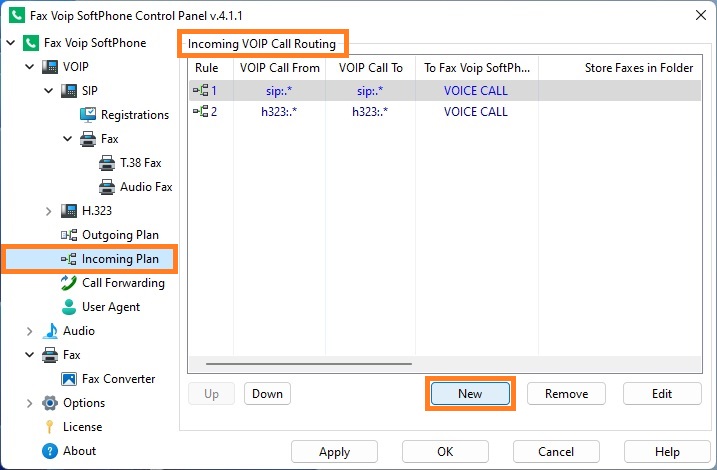Click the title bar application phone icon
717x470 pixels.
(x=17, y=15)
